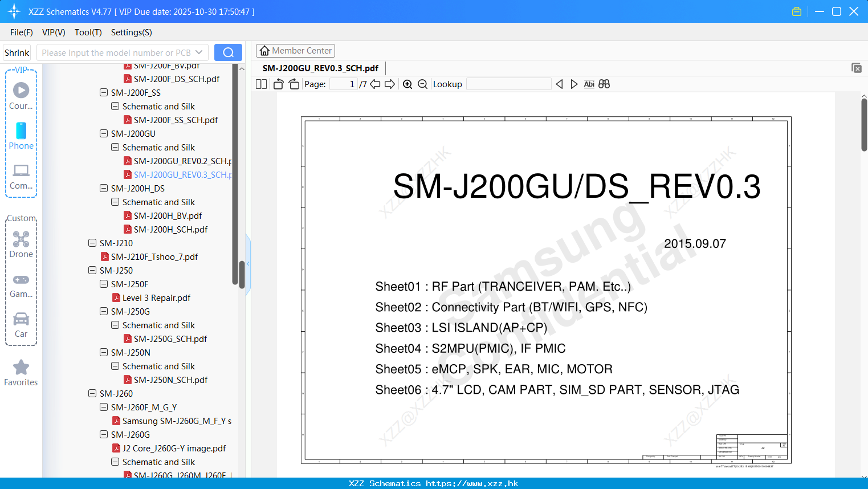Collapse the SM-J260G node
Screen dimensions: 868x489
coord(104,434)
